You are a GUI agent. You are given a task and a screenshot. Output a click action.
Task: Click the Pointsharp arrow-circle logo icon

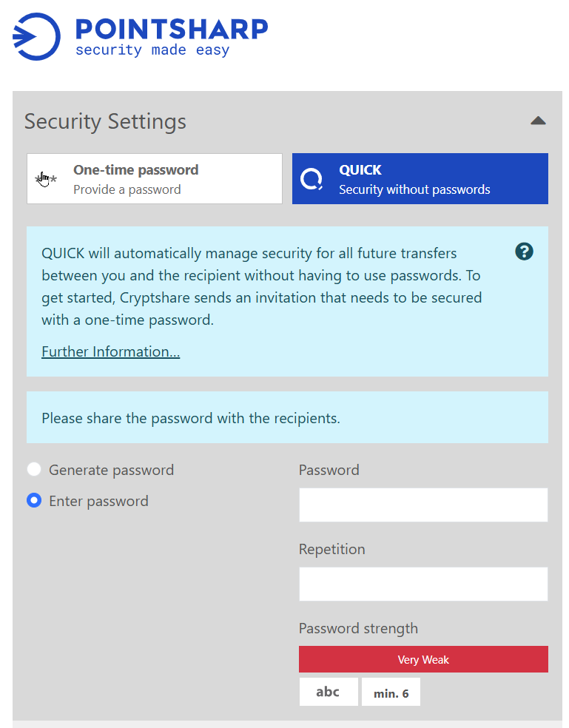36,36
